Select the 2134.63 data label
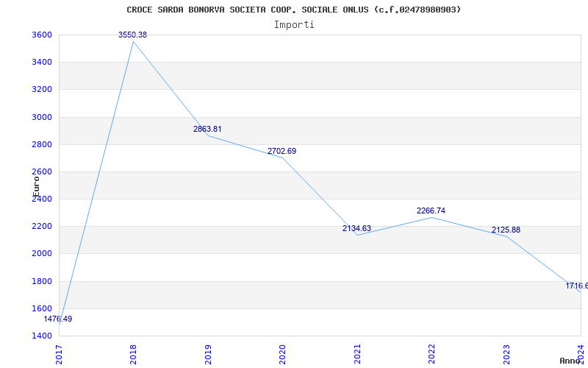The width and height of the screenshot is (588, 368). point(356,228)
